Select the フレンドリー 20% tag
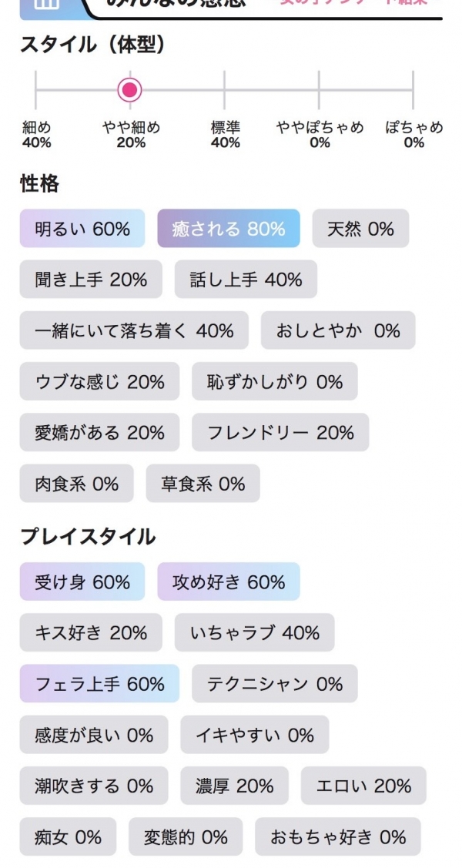Image resolution: width=462 pixels, height=868 pixels. (280, 432)
